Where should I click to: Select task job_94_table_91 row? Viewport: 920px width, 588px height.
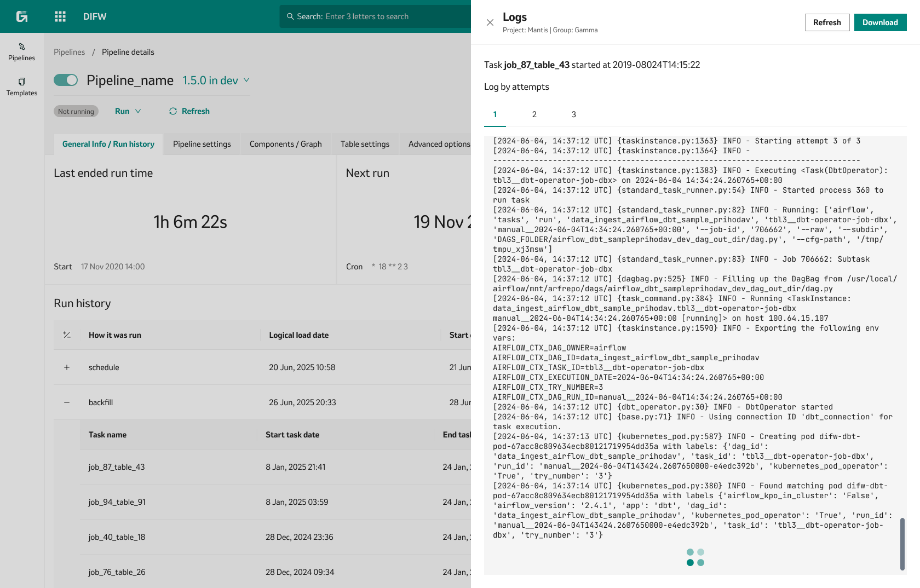click(275, 502)
